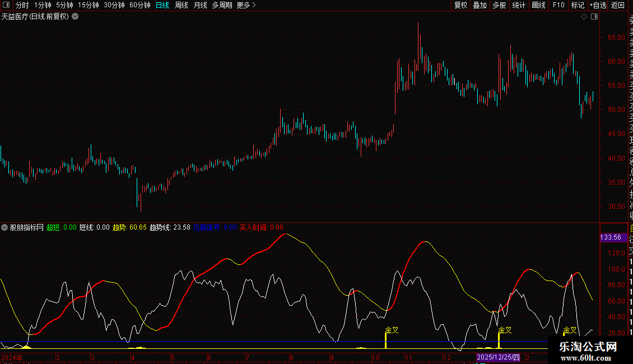Click the 65.00 price axis label

pos(616,37)
